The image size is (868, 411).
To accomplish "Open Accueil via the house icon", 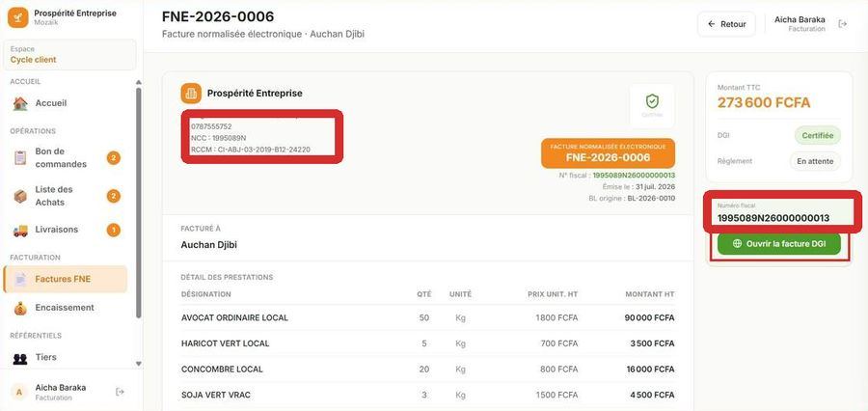I will coord(20,103).
